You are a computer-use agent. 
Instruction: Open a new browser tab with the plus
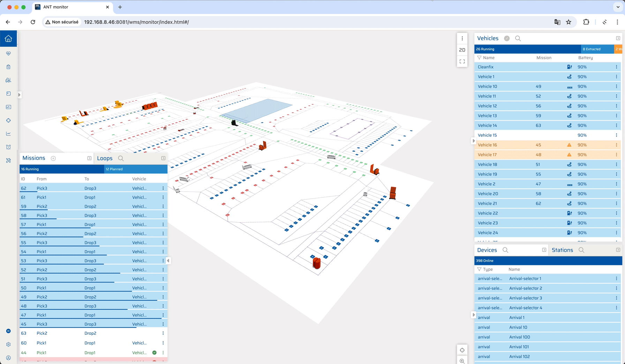(x=120, y=7)
